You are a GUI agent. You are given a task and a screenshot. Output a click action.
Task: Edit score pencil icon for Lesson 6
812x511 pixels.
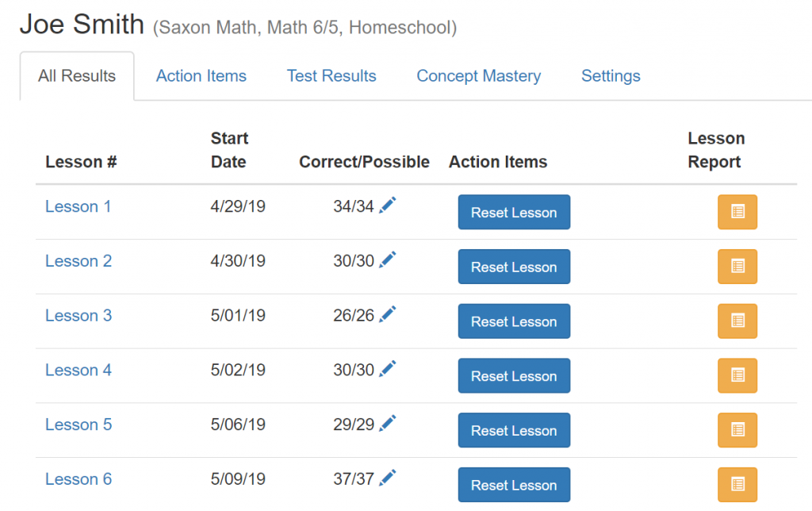(x=387, y=478)
